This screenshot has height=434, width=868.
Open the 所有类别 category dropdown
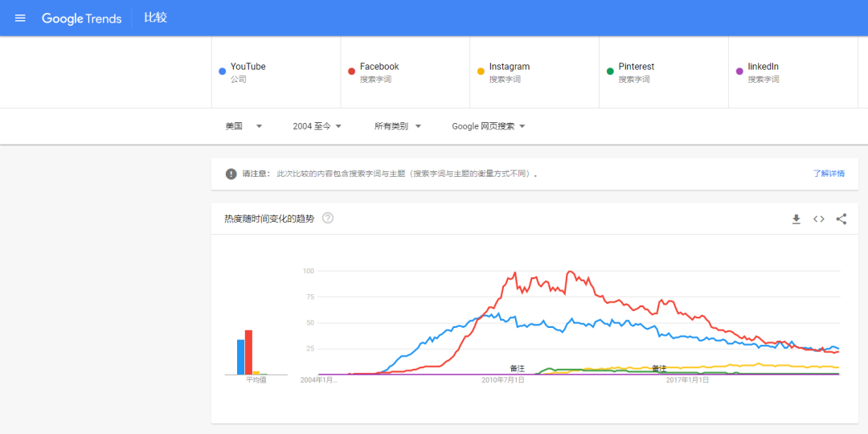click(398, 126)
